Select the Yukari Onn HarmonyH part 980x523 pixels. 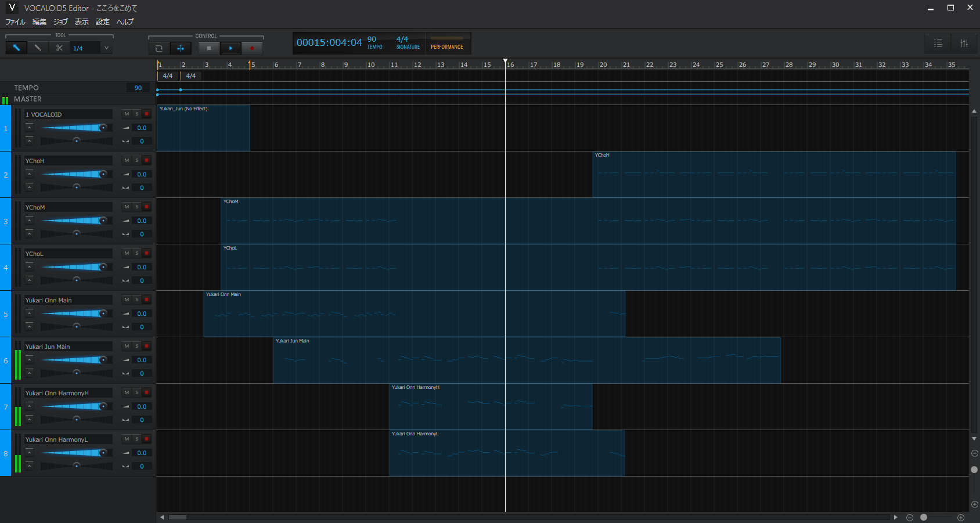click(x=491, y=406)
